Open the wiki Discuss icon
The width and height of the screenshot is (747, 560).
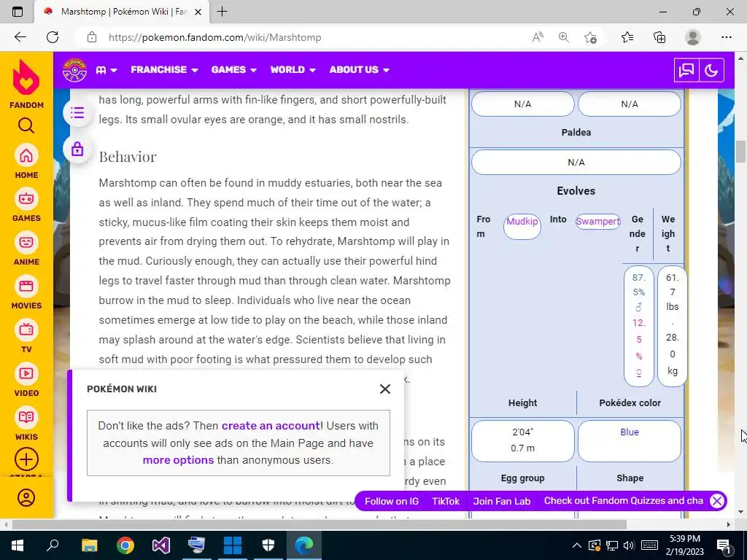(x=686, y=71)
